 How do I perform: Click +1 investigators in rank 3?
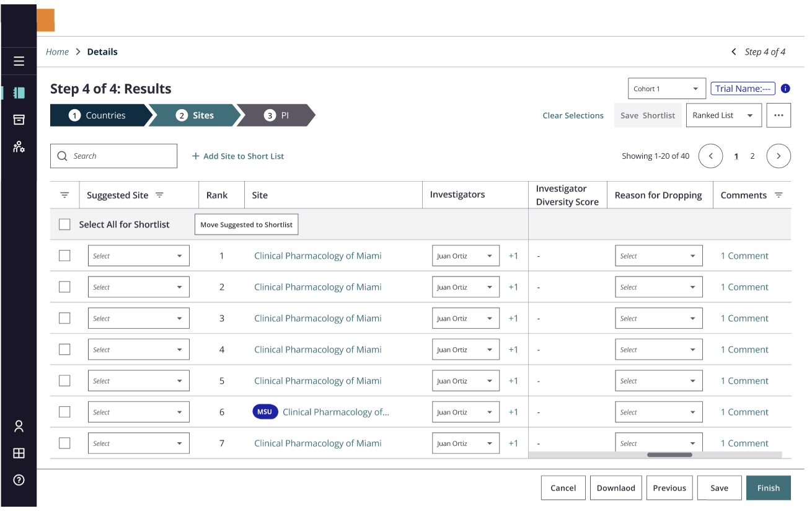(513, 318)
